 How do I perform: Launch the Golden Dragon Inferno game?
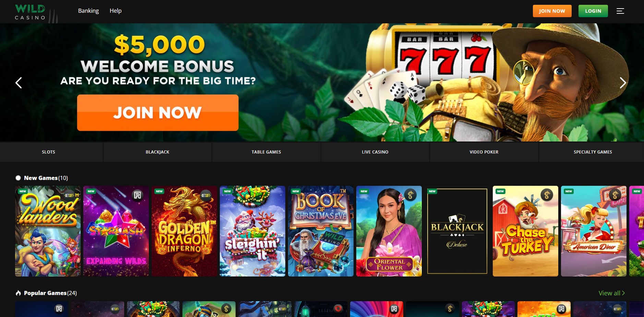point(184,231)
